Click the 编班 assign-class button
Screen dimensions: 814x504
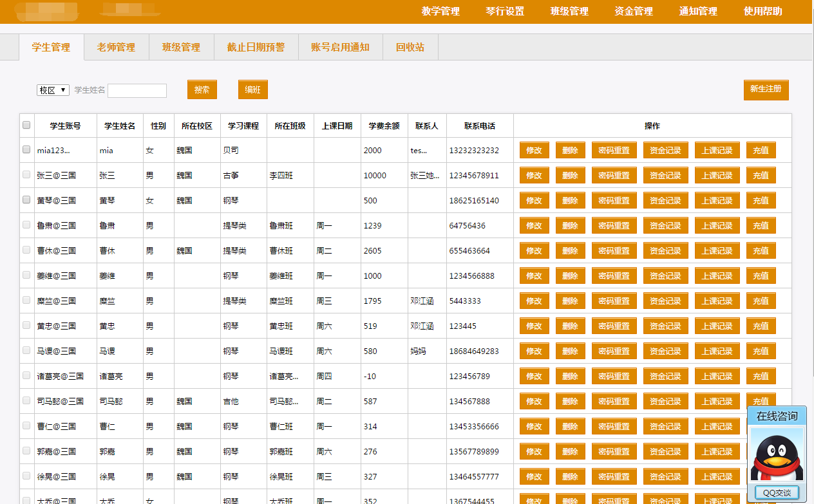tap(252, 89)
